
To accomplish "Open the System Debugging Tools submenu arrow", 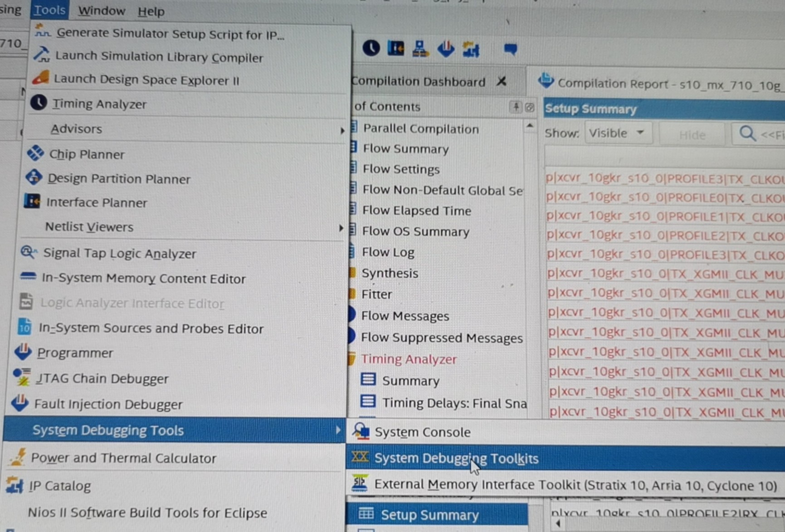I will point(337,430).
